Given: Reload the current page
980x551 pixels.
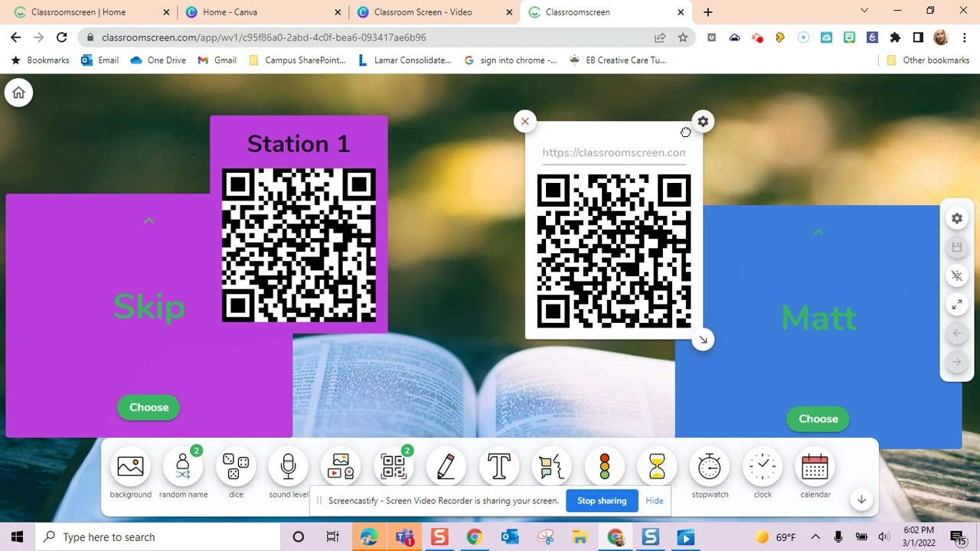Looking at the screenshot, I should [62, 37].
